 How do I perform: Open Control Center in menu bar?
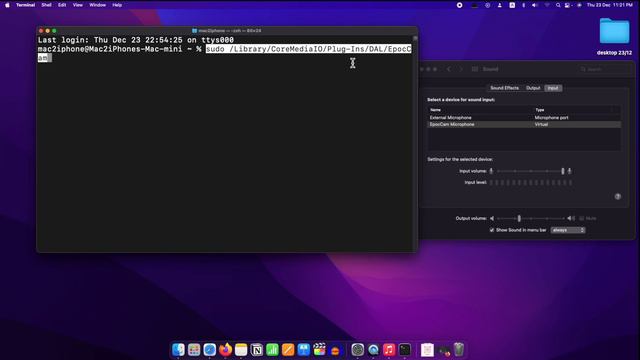[x=567, y=5]
